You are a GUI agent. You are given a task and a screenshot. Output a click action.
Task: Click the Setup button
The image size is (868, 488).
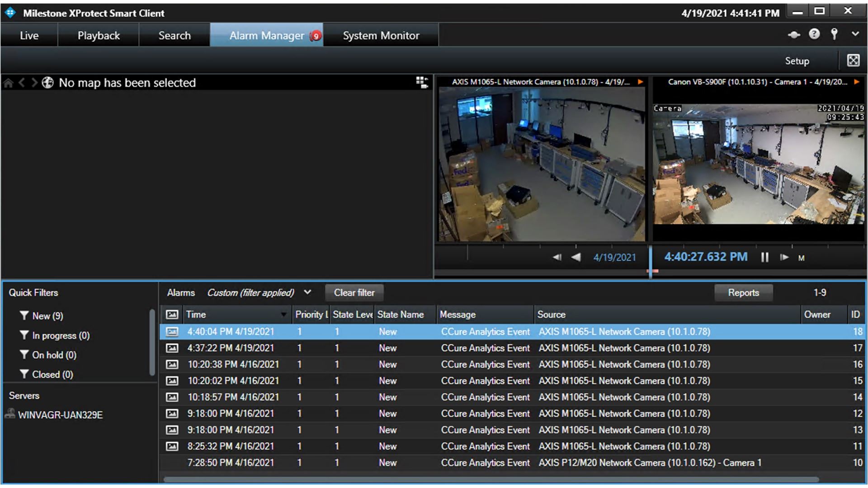pos(797,61)
